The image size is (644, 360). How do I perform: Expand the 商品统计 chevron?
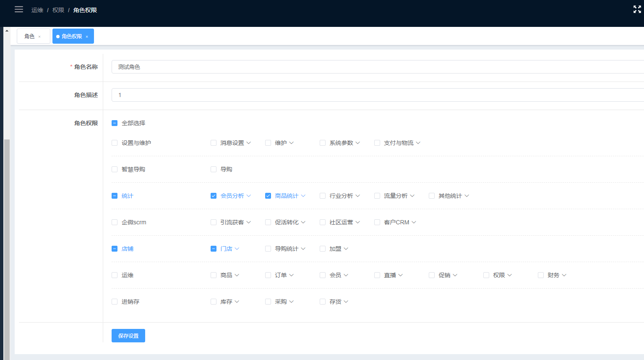tap(303, 196)
